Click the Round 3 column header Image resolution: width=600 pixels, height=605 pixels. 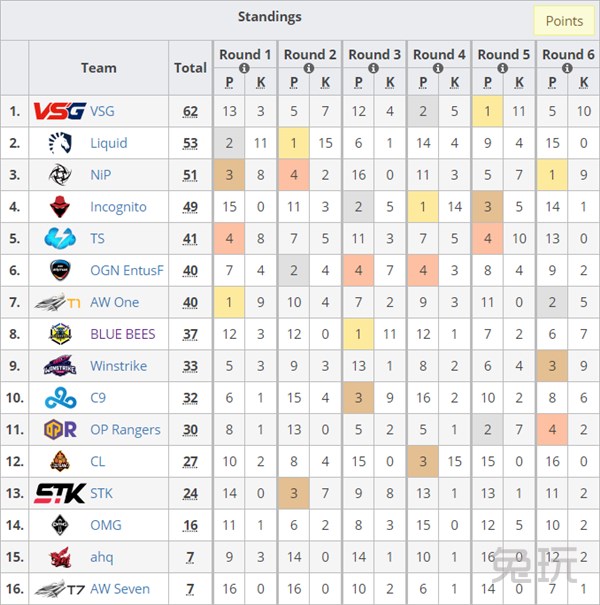[375, 54]
